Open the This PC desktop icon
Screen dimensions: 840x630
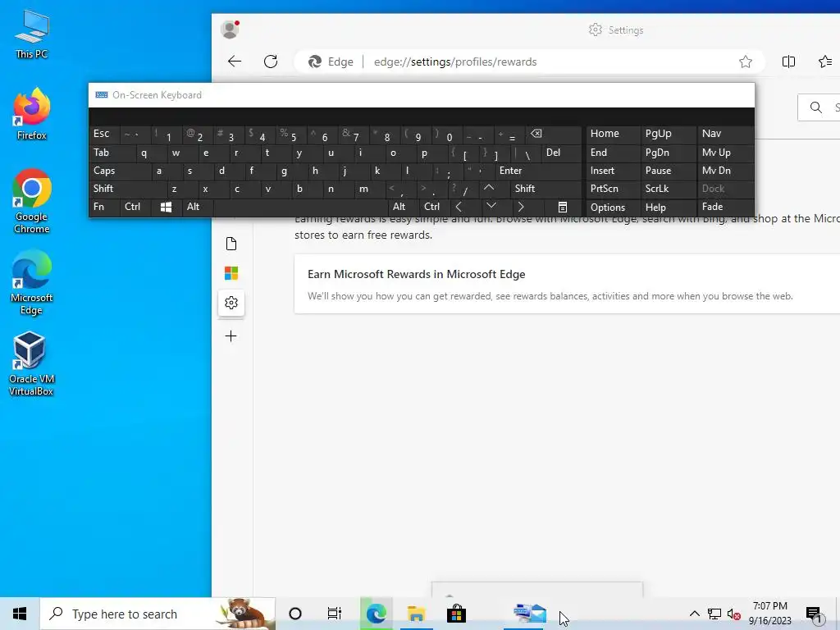click(32, 34)
